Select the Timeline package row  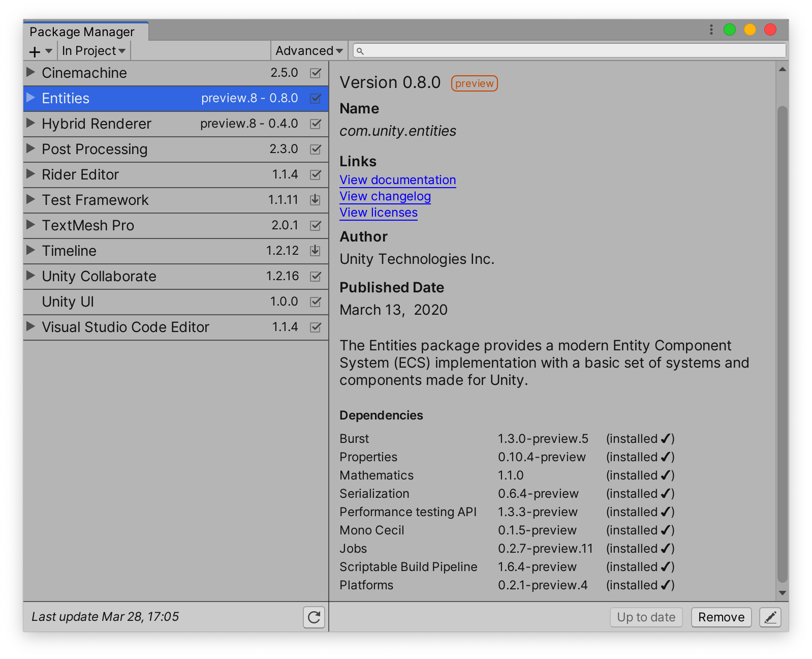click(176, 251)
